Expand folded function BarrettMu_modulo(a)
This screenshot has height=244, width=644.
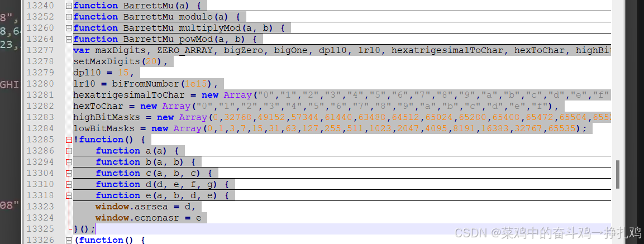point(69,17)
